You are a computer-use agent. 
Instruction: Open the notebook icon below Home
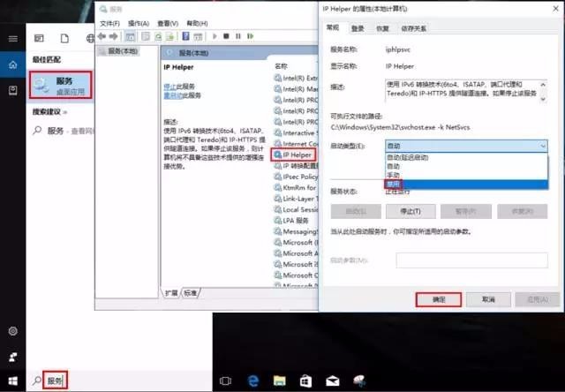click(x=13, y=90)
